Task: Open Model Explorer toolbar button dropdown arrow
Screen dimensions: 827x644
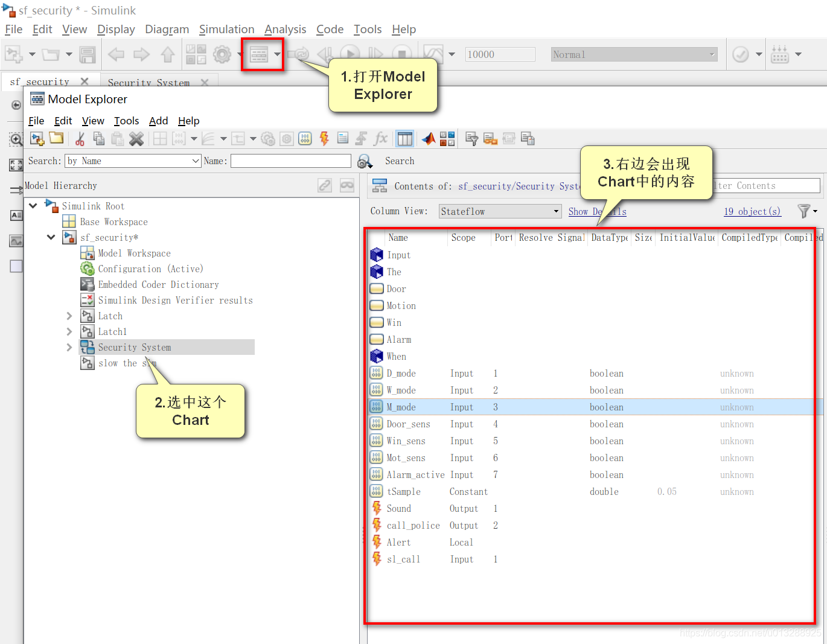Action: click(x=277, y=54)
